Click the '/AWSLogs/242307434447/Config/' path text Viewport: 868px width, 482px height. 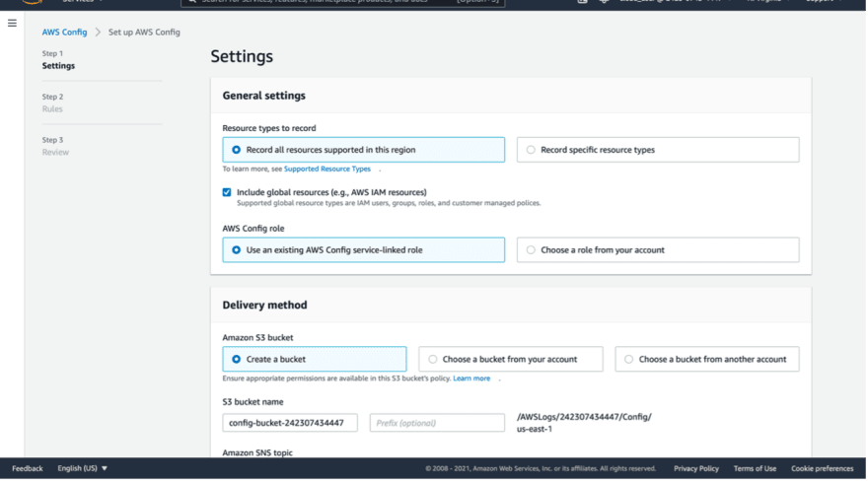(584, 417)
